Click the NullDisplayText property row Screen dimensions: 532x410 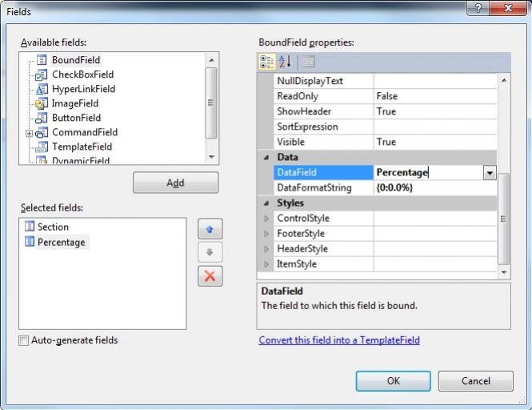[385, 81]
